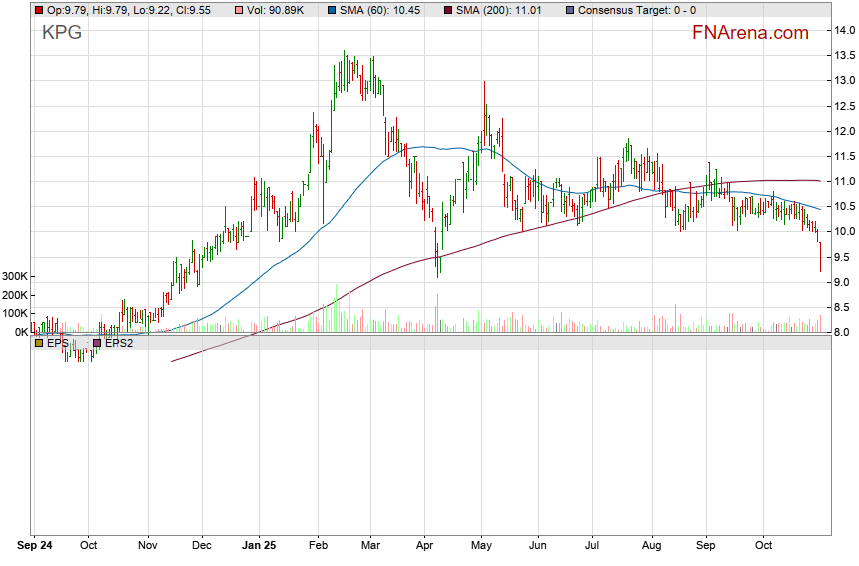The width and height of the screenshot is (859, 566).
Task: Click the yellow EPS legend swatch
Action: tap(39, 343)
